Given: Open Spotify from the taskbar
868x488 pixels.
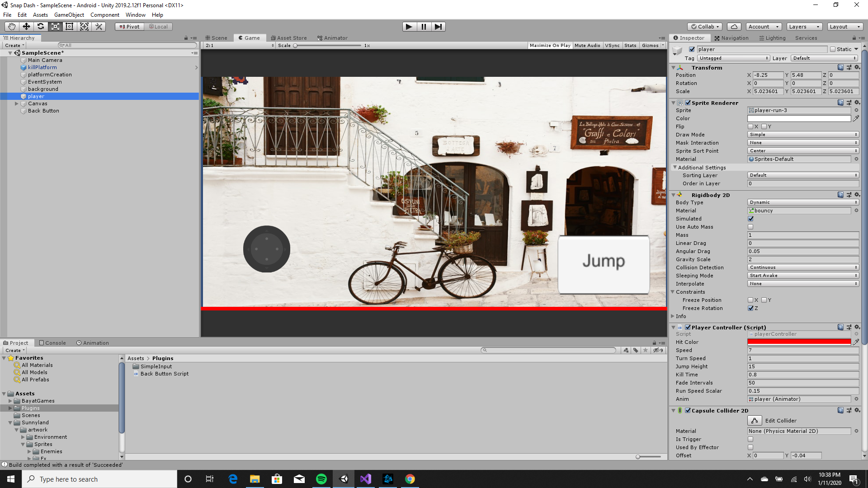Looking at the screenshot, I should (321, 479).
